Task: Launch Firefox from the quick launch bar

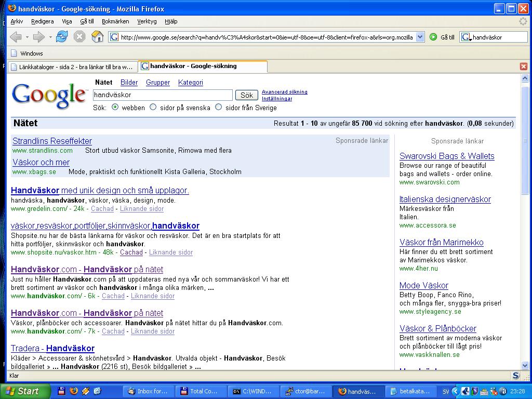Action: tap(73, 391)
